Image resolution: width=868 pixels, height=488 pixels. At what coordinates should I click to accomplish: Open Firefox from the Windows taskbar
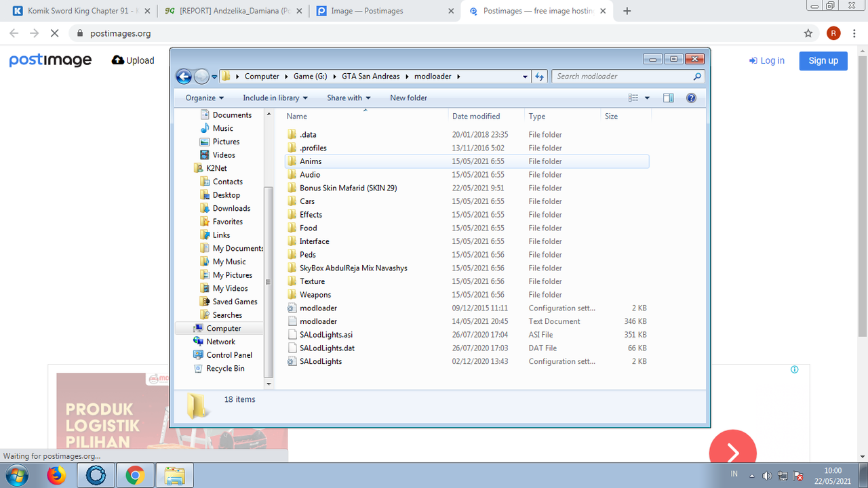(56, 475)
